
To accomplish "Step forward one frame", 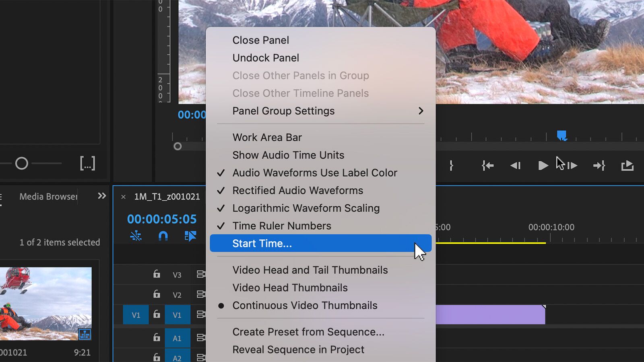I will [572, 165].
